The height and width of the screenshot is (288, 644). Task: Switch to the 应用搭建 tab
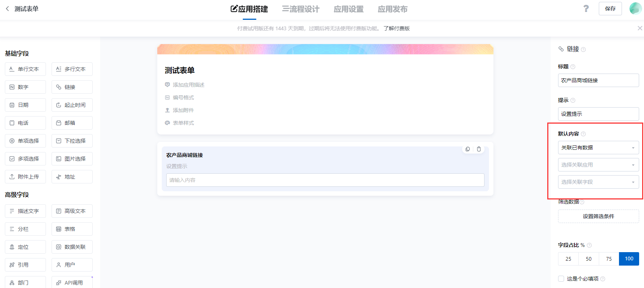[x=249, y=9]
